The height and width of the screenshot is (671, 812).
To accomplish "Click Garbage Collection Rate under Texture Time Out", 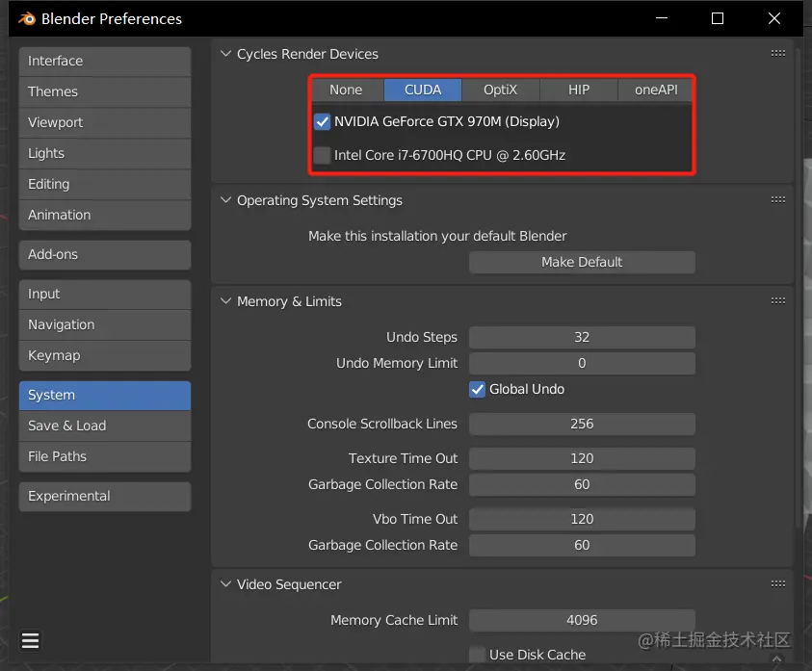I will tap(582, 484).
